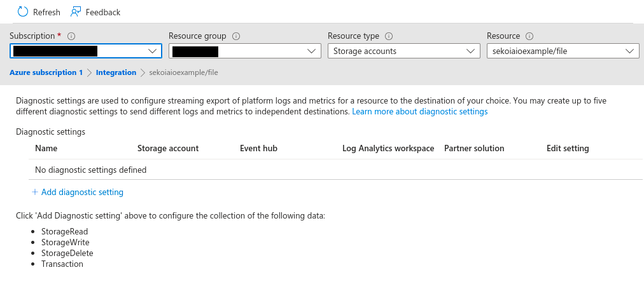Click the info icon beside Resource group
The image size is (644, 284).
click(235, 36)
